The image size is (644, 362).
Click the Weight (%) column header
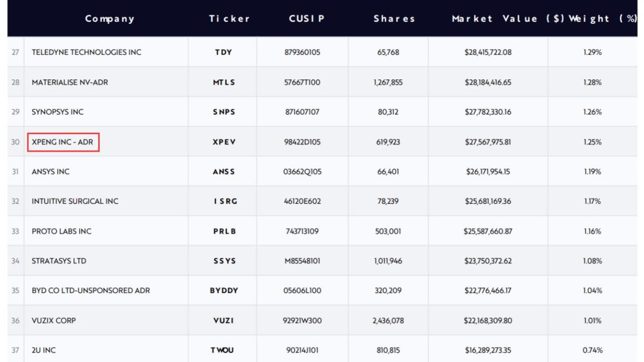pos(603,19)
